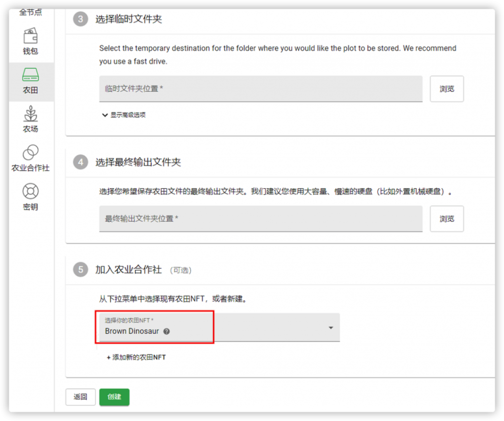The width and height of the screenshot is (504, 421).
Task: Click the 最终输出文件夹位置 input field
Action: 261,219
